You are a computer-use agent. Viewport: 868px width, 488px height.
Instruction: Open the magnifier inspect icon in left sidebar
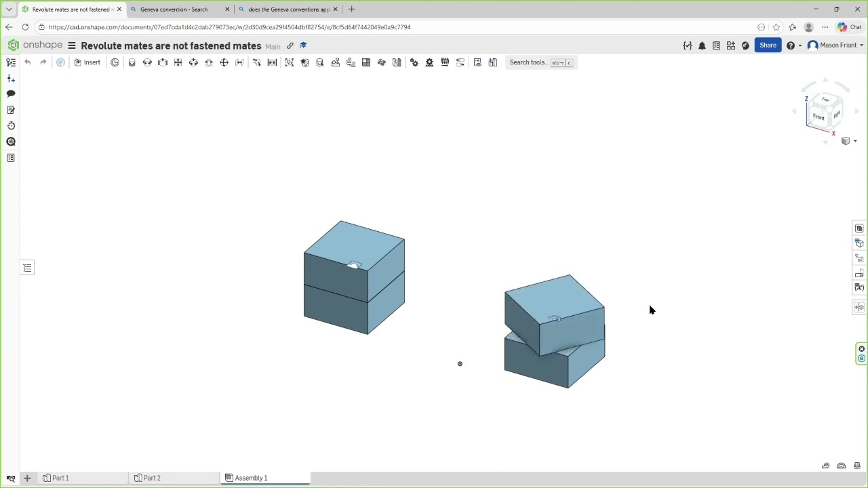click(11, 142)
